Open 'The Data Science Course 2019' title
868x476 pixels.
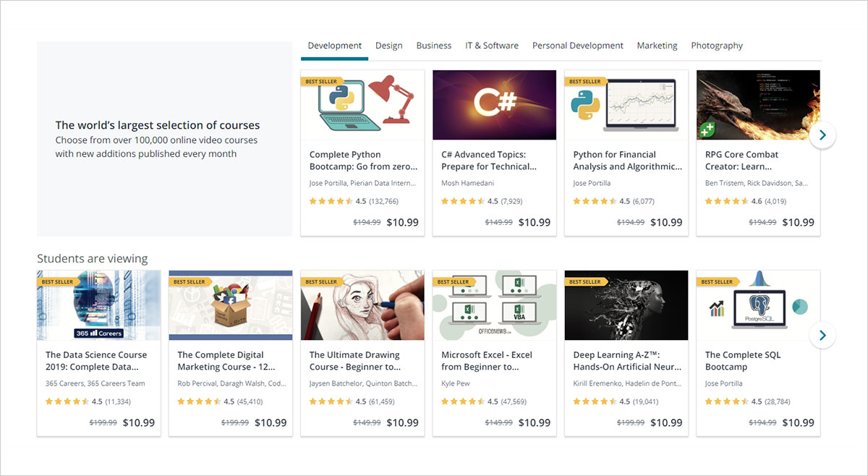pyautogui.click(x=96, y=361)
